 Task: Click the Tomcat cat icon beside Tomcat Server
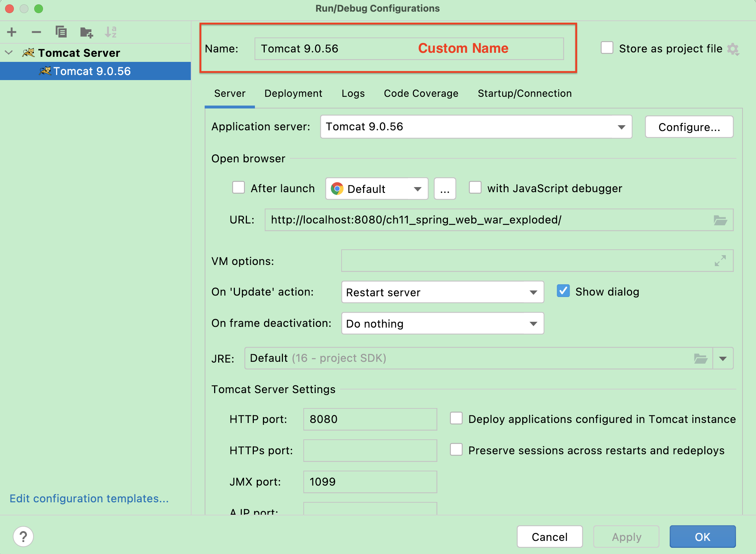tap(28, 53)
